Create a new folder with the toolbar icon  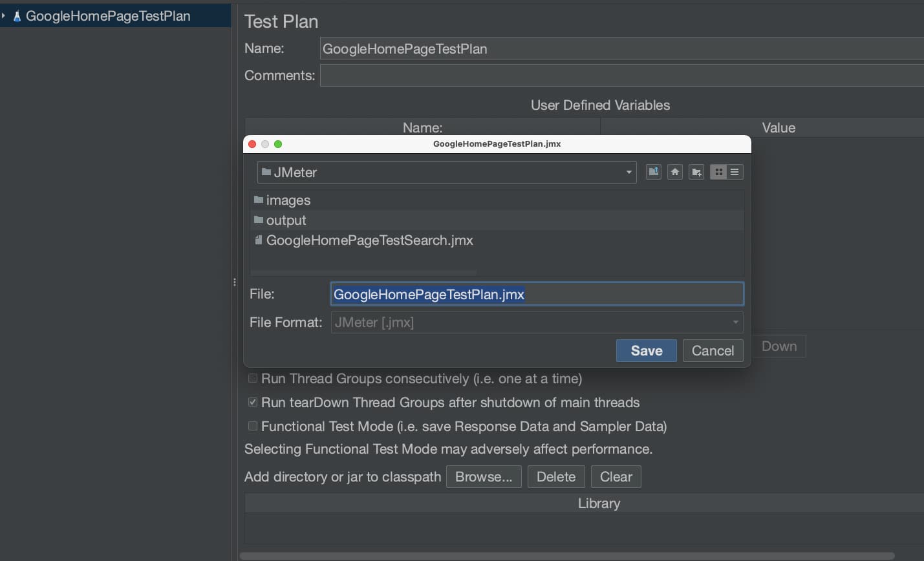[x=696, y=172]
